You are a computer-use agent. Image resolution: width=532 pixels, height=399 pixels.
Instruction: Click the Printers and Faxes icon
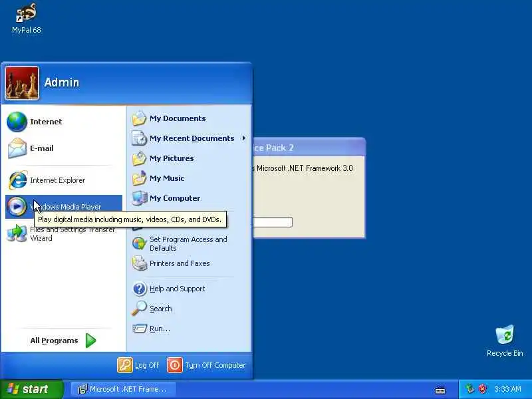139,263
